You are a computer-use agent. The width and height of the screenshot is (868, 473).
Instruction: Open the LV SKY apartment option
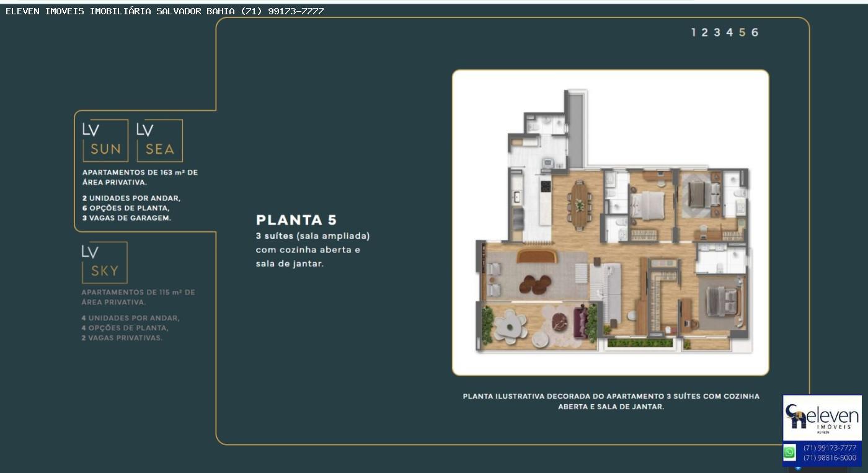(104, 263)
